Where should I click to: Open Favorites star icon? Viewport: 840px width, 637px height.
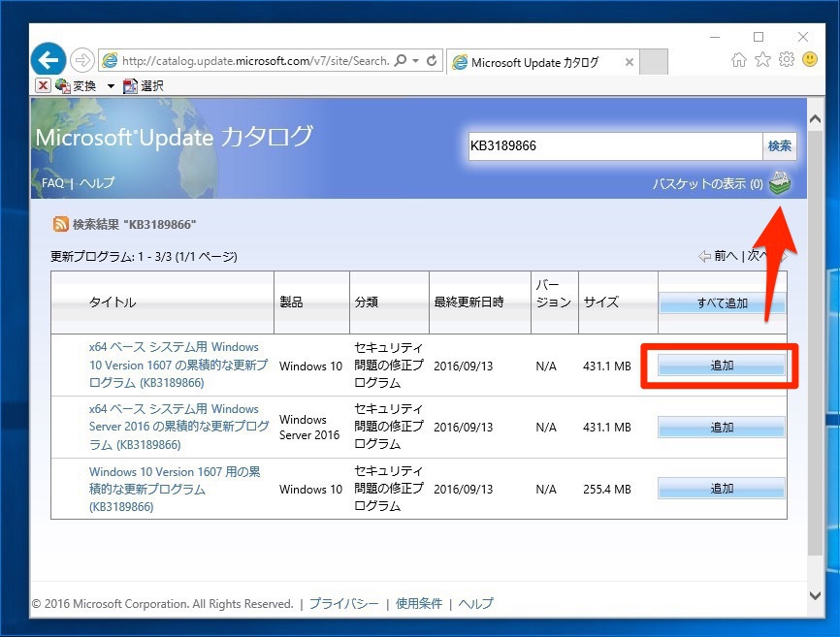click(762, 60)
